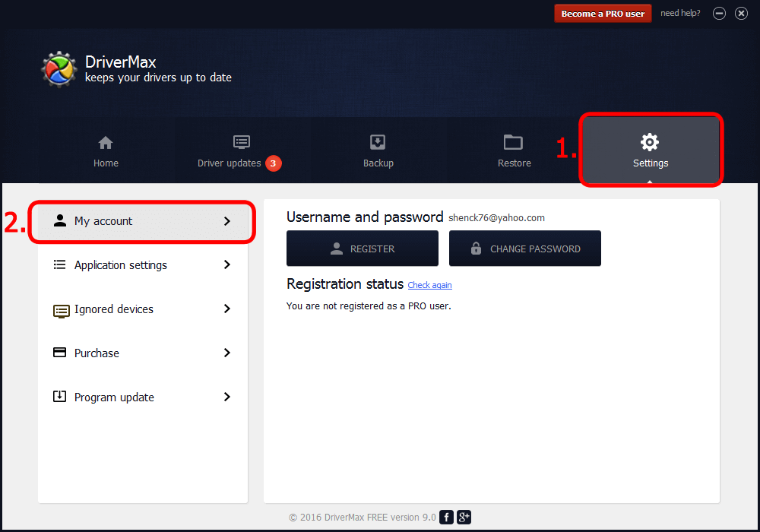The image size is (760, 532).
Task: Select the Restore tab
Action: coord(514,151)
